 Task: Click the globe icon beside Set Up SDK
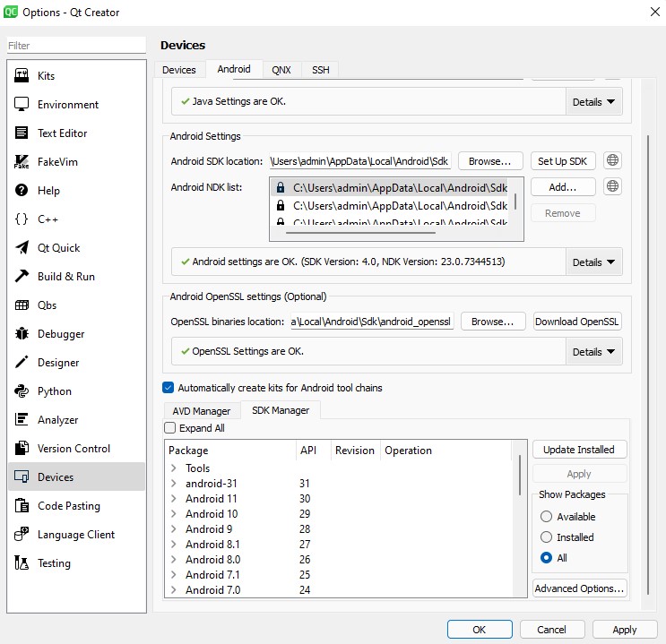coord(612,161)
